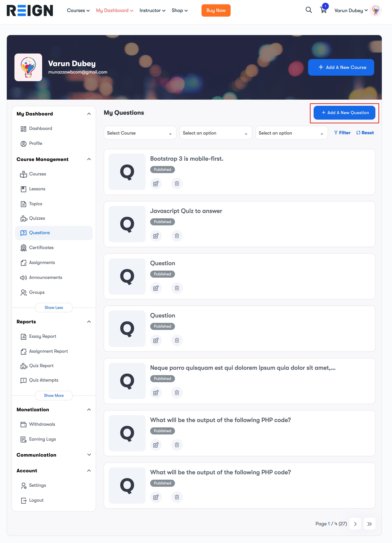Screen dimensions: 392x543
Task: Collapse the Course Management section
Action: [x=89, y=159]
